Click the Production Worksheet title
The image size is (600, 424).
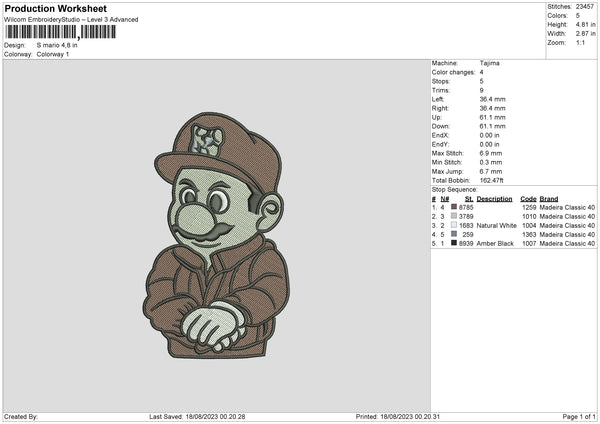pyautogui.click(x=55, y=8)
